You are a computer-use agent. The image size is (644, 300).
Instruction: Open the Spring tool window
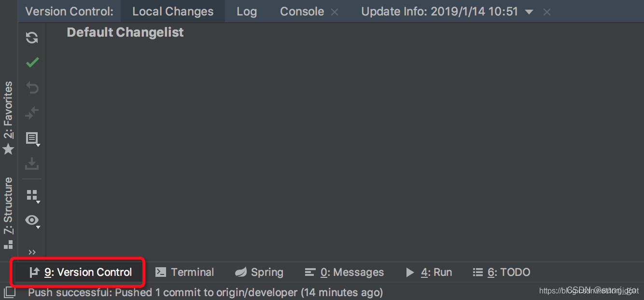[259, 272]
